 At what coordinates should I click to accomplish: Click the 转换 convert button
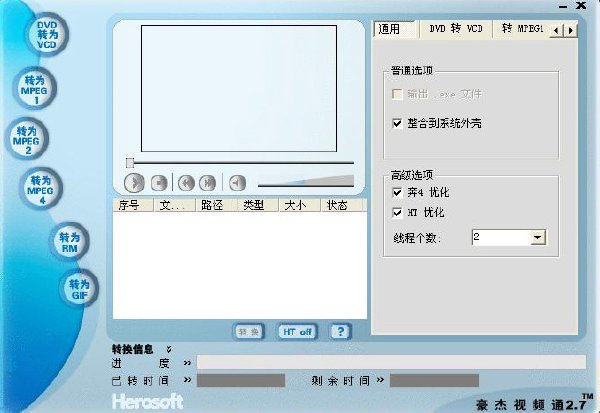[249, 331]
